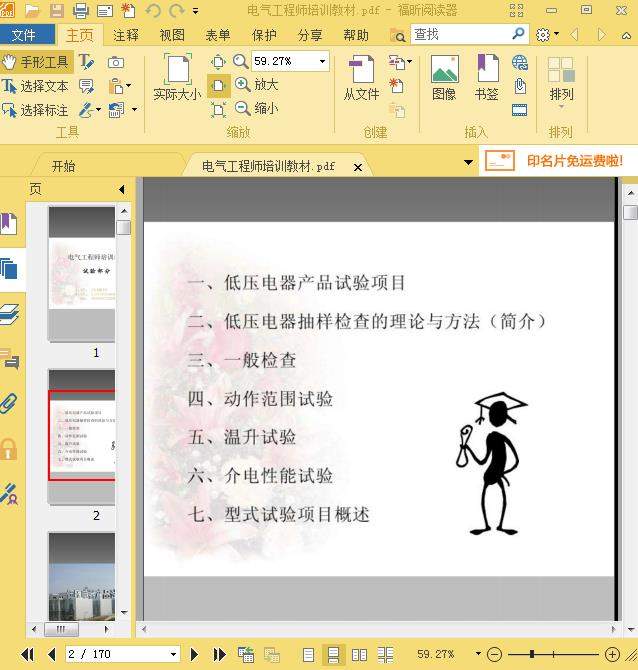638x670 pixels.
Task: Open the bookmarks sidebar panel
Action: tap(9, 223)
